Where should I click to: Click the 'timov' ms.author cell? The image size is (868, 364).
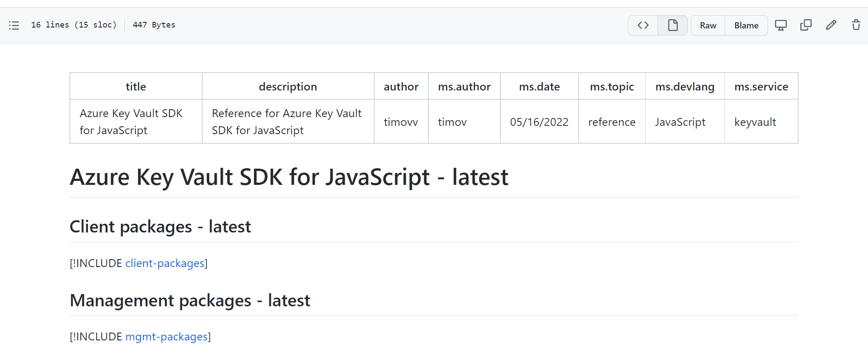pos(464,122)
